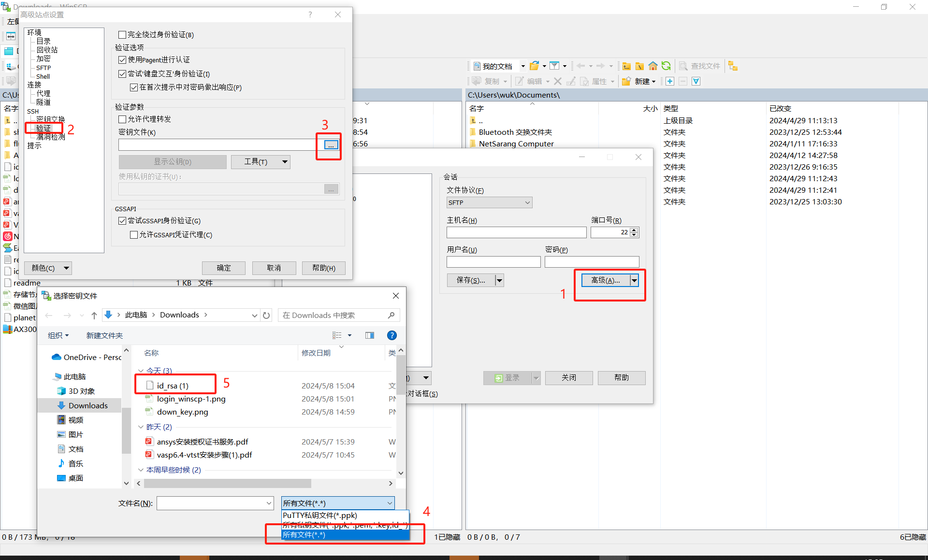Open the 组织 menu in file dialog
928x560 pixels.
point(58,335)
